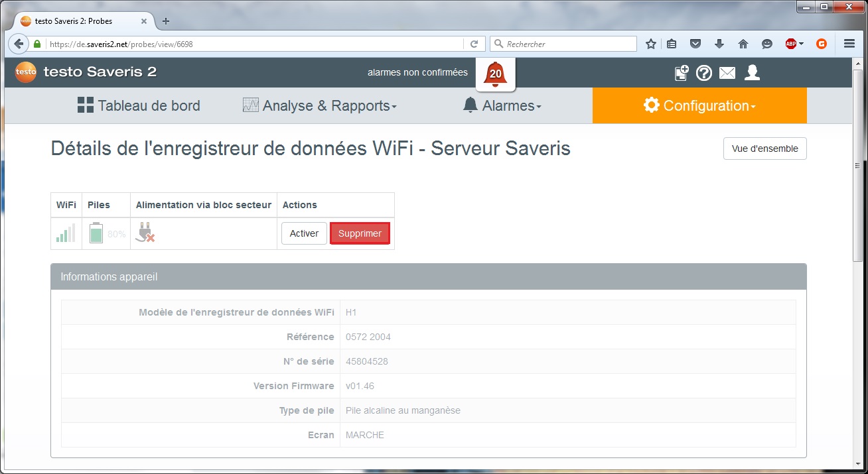
Task: Go back with browser back arrow
Action: pyautogui.click(x=19, y=44)
